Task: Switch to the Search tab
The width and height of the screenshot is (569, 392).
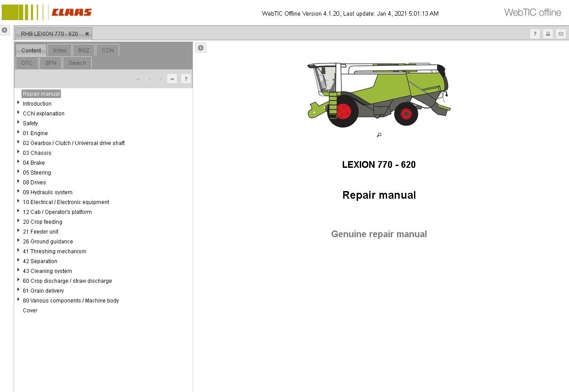Action: [77, 63]
